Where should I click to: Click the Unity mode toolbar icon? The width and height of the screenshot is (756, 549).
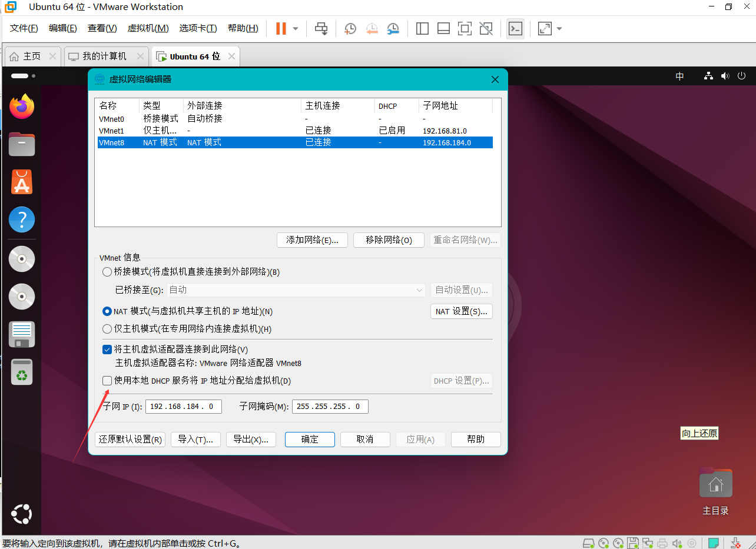point(486,28)
